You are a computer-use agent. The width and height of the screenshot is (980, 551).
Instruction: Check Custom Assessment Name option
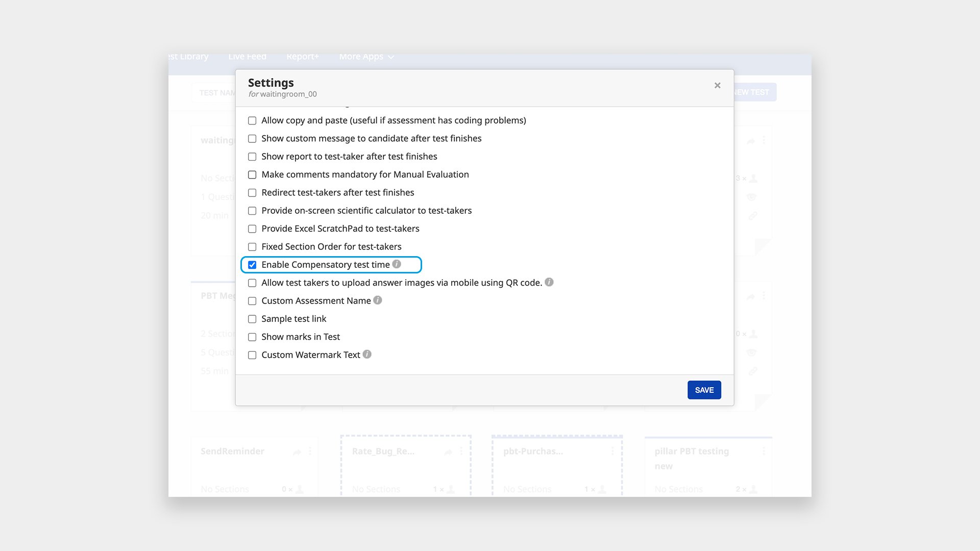252,301
